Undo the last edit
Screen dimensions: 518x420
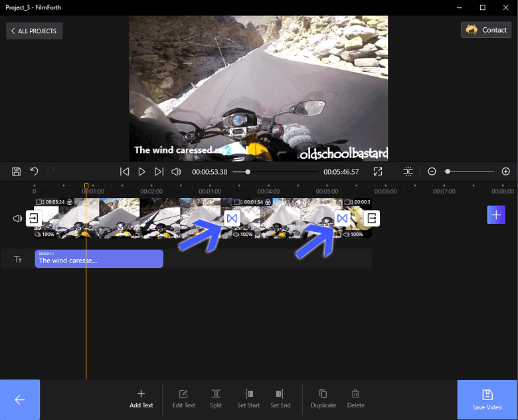point(34,171)
